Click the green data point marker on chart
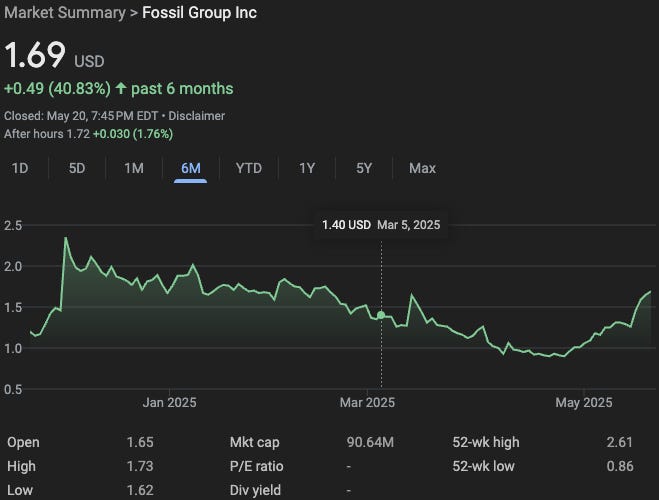 click(381, 315)
